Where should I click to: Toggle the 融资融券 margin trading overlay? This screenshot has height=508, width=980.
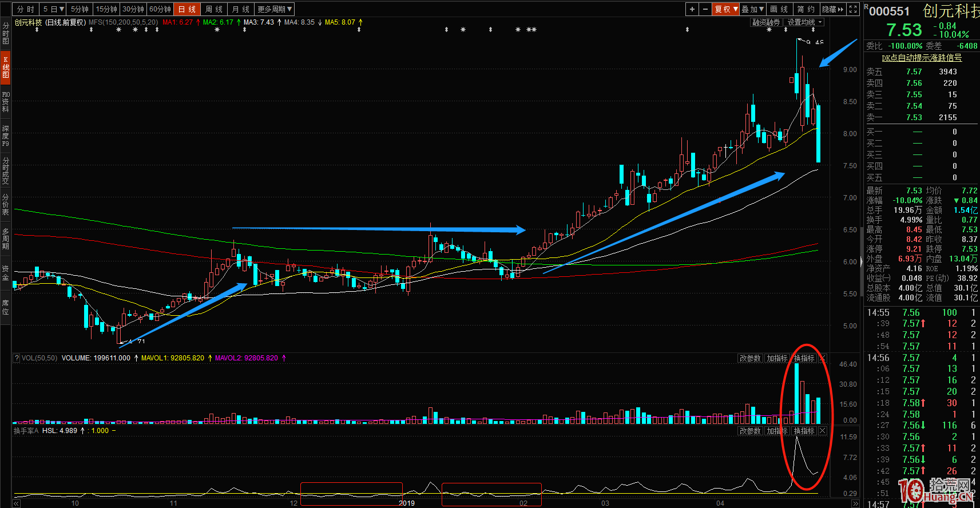(x=766, y=22)
